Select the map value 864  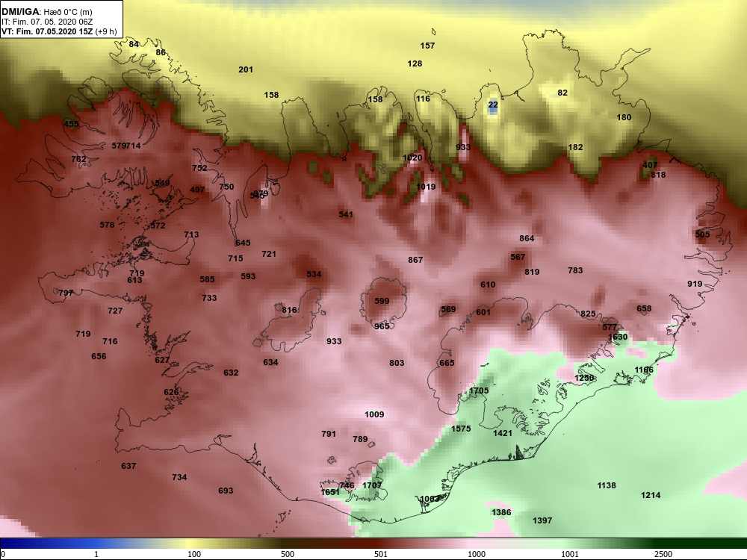tap(527, 239)
